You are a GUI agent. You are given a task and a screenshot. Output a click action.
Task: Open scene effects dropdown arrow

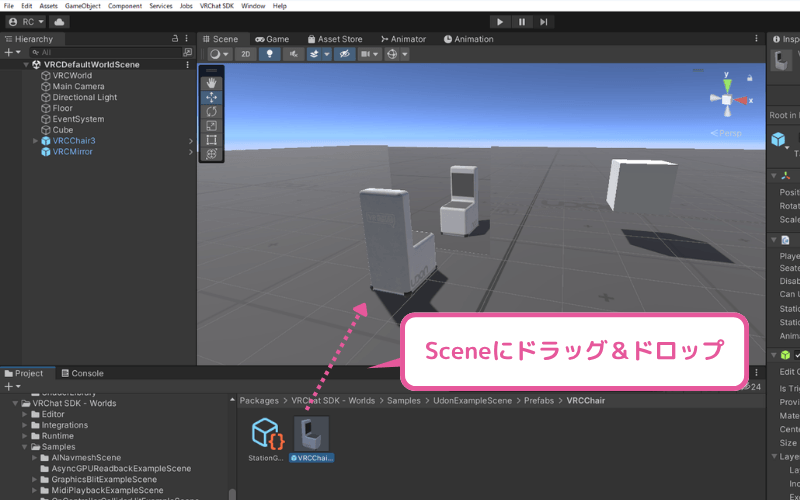point(327,54)
